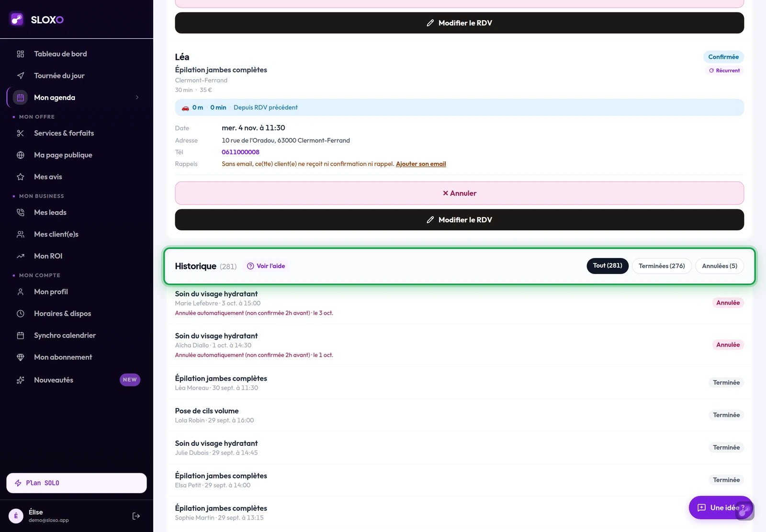Open the Une idée ? feedback button
Viewport: 766px width, 532px height.
(x=721, y=508)
